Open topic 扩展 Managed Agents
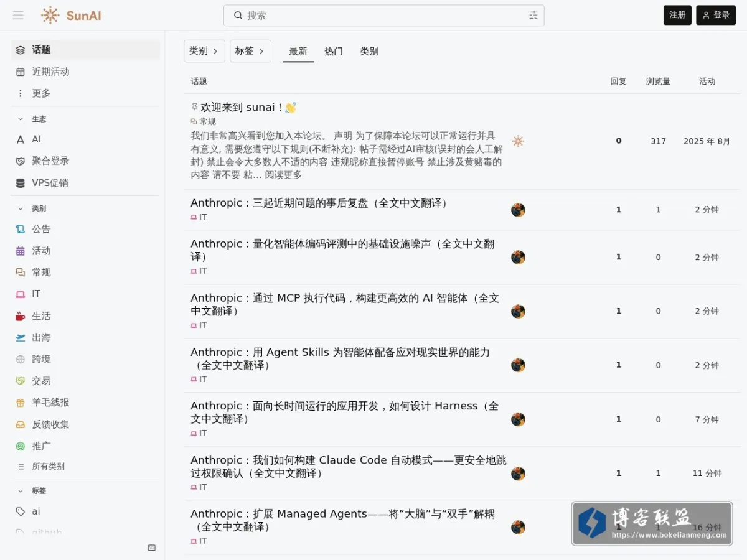The image size is (747, 560). click(x=343, y=520)
